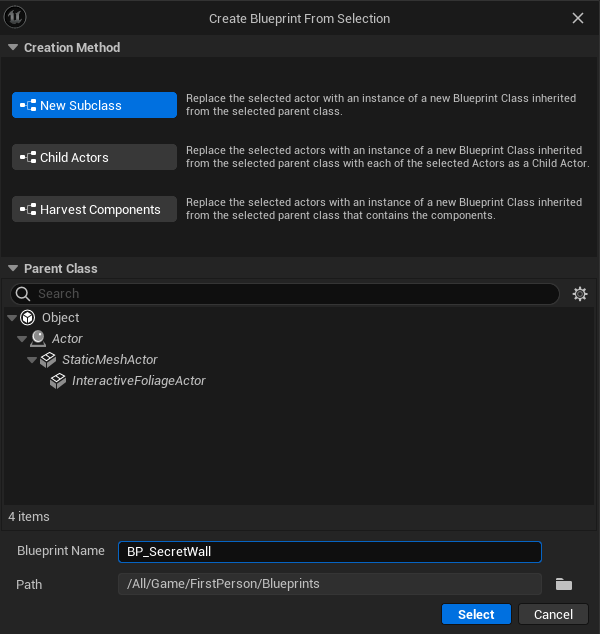
Task: Edit the Blueprint Name field BP_SecretWall
Action: tap(330, 552)
